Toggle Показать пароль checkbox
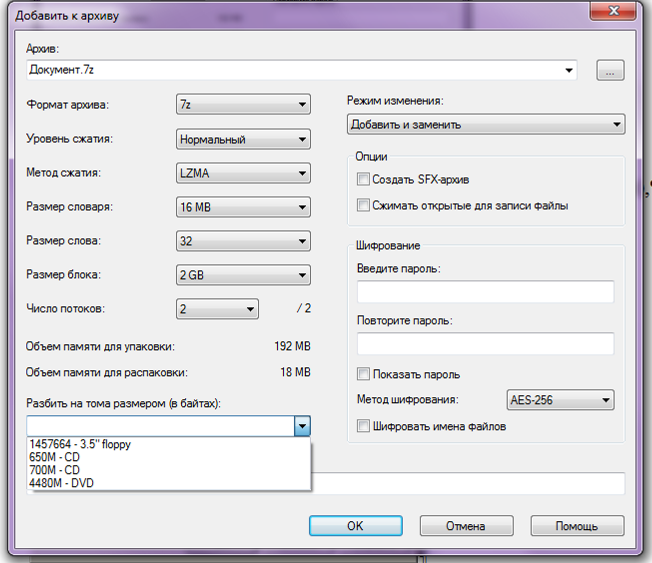The width and height of the screenshot is (652, 563). click(363, 374)
